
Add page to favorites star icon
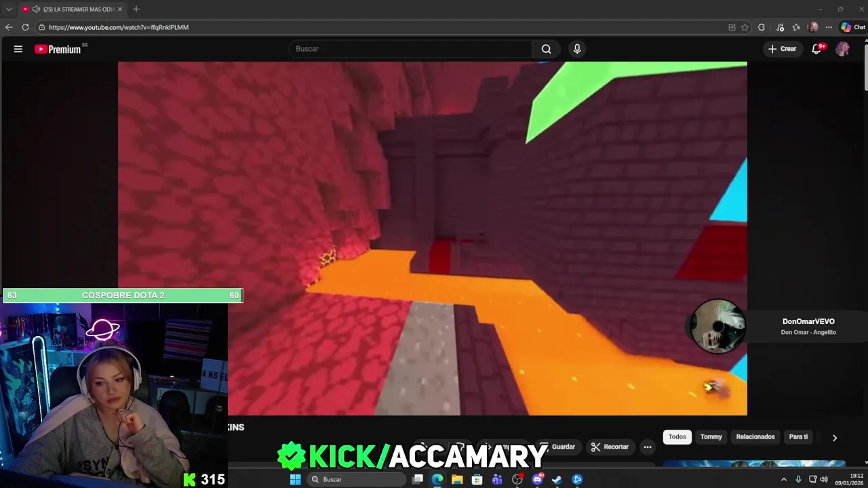coord(745,27)
